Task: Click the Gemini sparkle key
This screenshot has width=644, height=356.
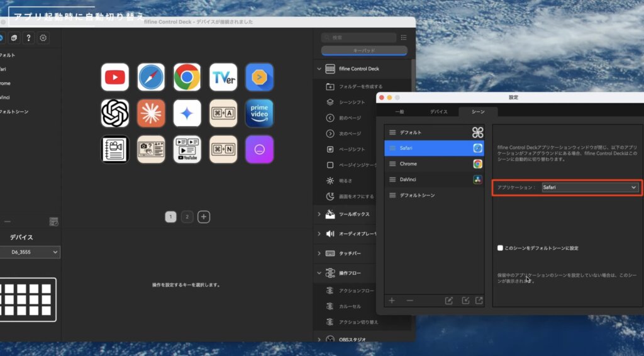Action: (187, 113)
